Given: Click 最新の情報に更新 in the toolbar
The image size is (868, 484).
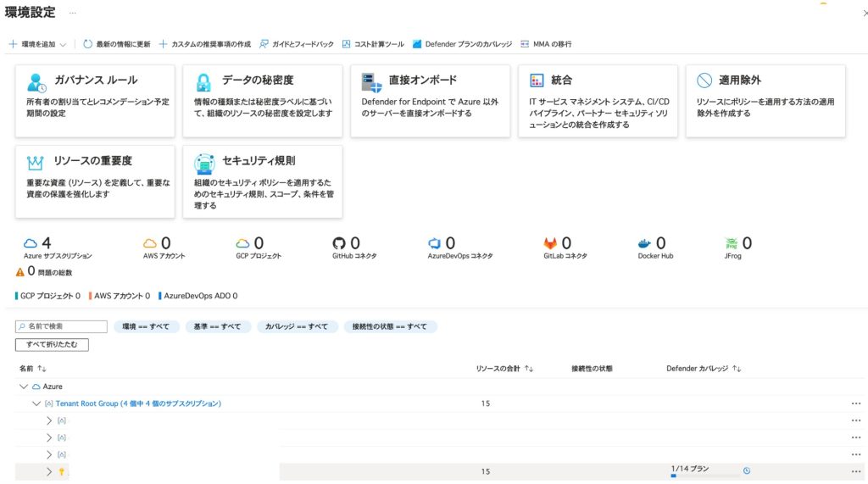Looking at the screenshot, I should [117, 44].
